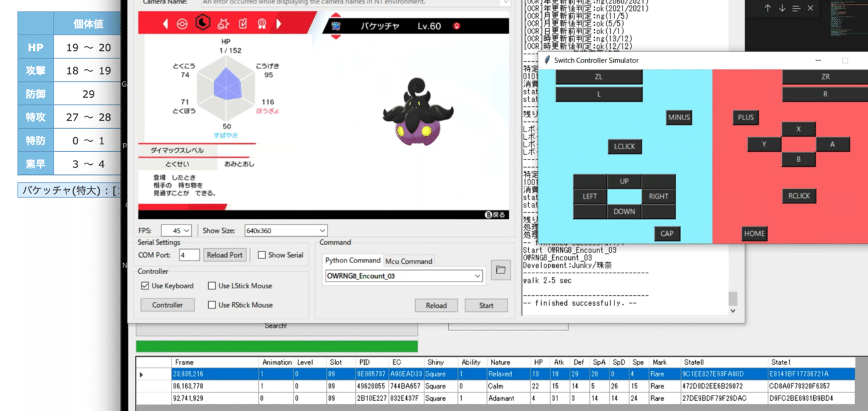Image resolution: width=868 pixels, height=411 pixels.
Task: Click the ribbon tab icon in summary header
Action: click(261, 24)
